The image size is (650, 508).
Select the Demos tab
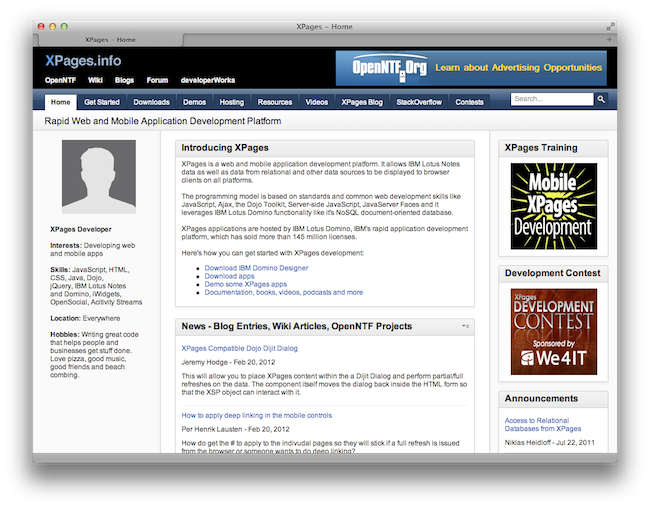194,102
